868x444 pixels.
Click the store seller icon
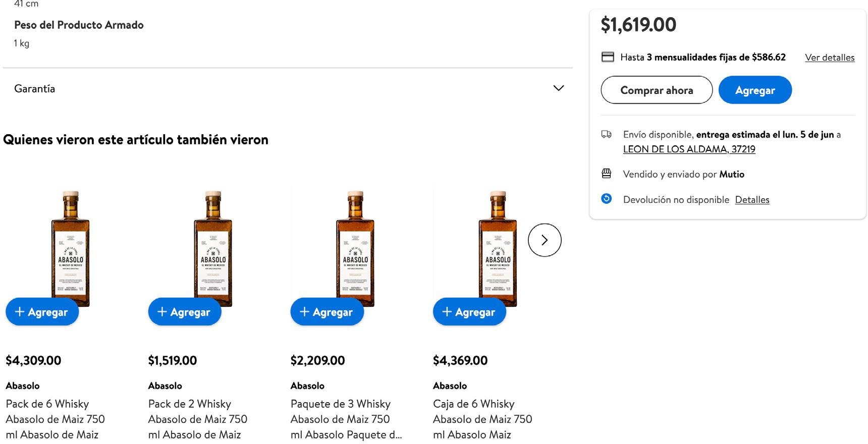[x=607, y=174]
